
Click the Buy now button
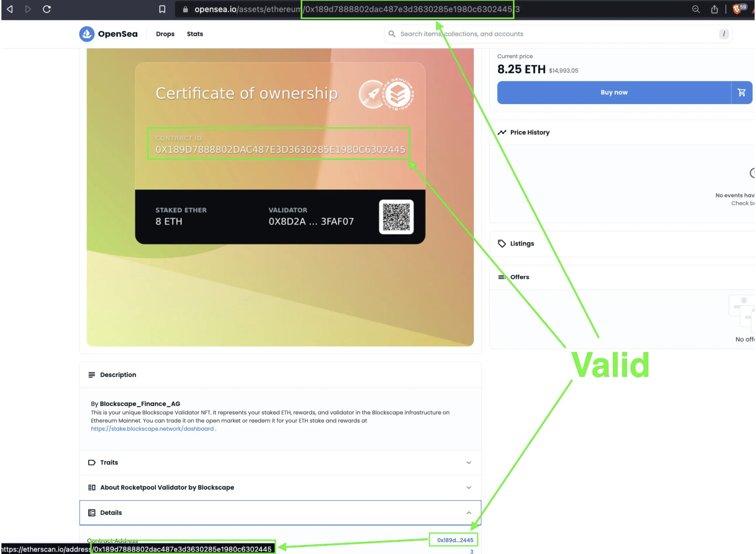click(x=613, y=93)
